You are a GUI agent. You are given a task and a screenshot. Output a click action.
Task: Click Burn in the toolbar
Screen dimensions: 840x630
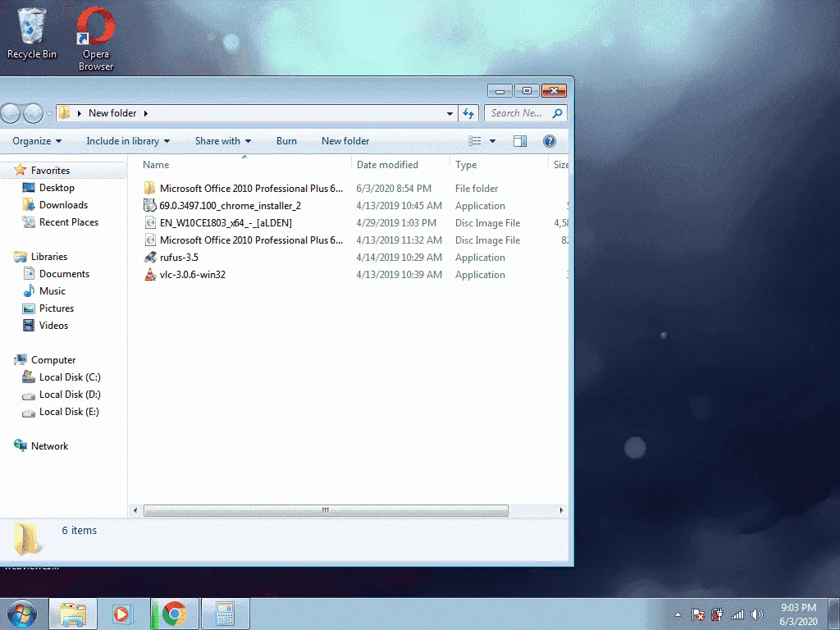tap(286, 141)
